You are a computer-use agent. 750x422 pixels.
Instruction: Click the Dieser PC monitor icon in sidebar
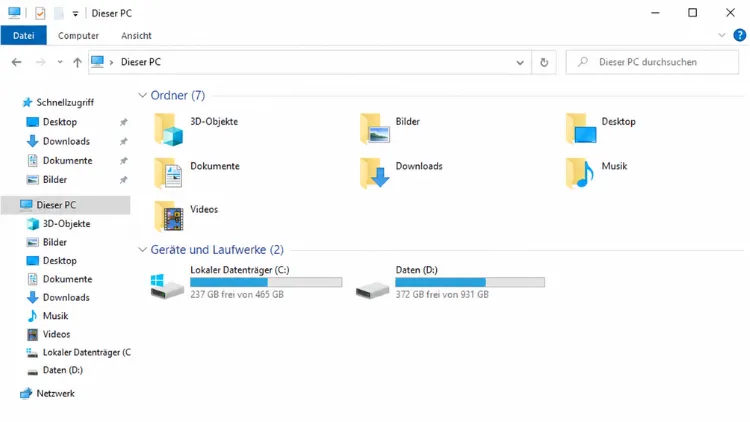[x=26, y=205]
